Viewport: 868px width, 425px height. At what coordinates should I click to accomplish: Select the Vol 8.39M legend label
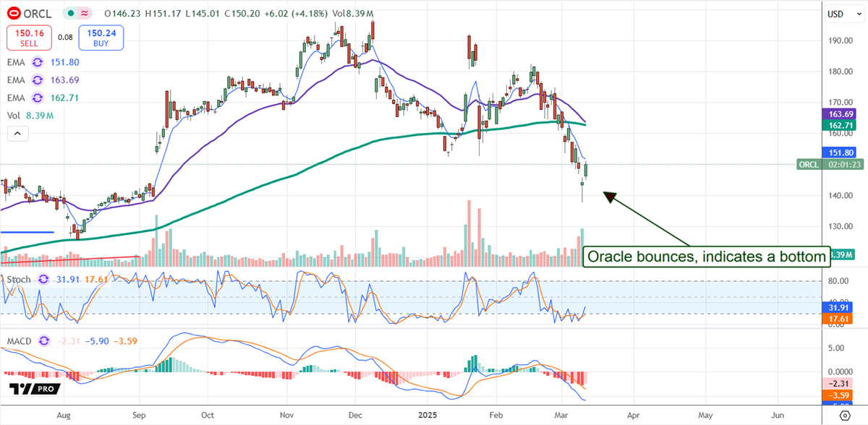point(26,113)
